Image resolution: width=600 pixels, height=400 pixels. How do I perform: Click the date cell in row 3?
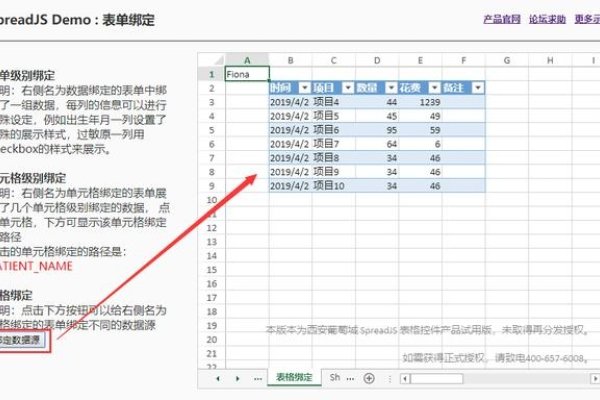[x=290, y=102]
